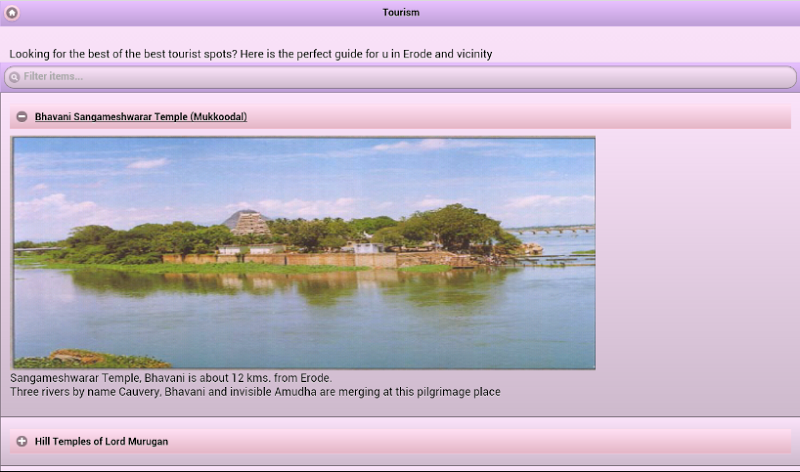
Task: Click text 'Looking for the best of the best tourist spots?'
Action: click(123, 54)
